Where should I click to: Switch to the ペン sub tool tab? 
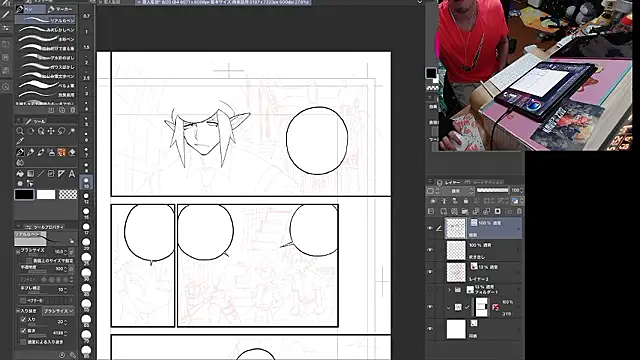tap(31, 9)
